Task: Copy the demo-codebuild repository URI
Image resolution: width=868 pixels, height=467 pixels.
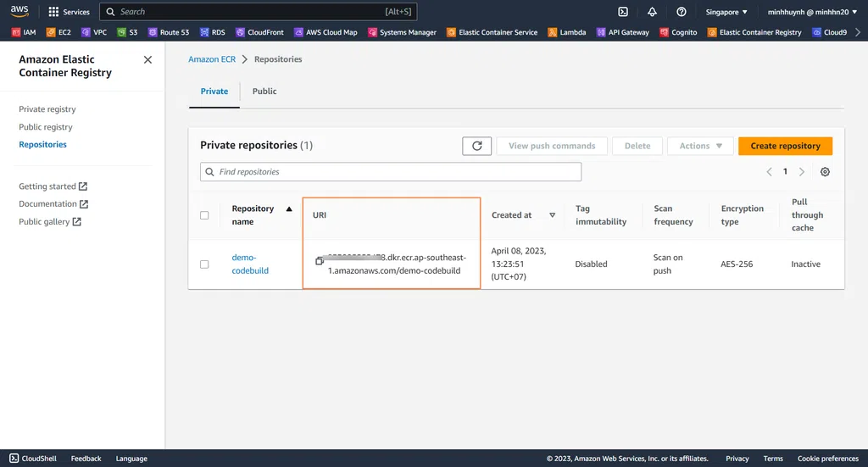Action: click(320, 260)
